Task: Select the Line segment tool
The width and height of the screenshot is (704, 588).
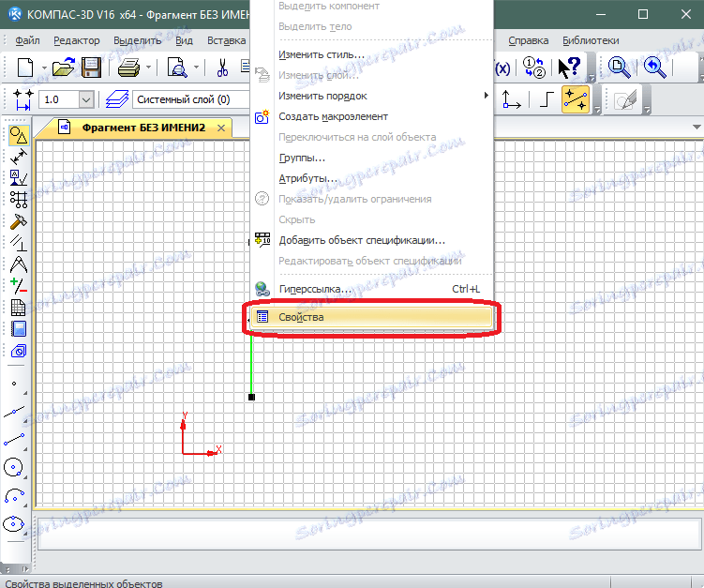Action: 14,439
